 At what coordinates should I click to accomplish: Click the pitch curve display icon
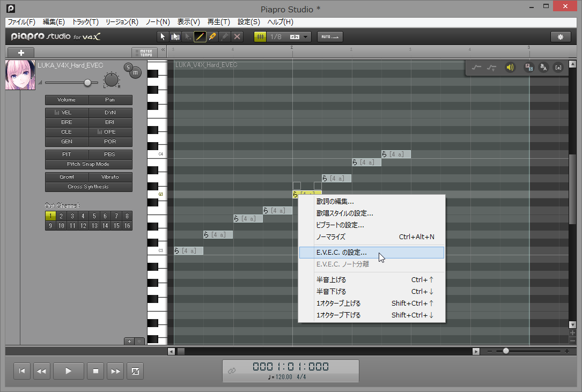(x=476, y=68)
